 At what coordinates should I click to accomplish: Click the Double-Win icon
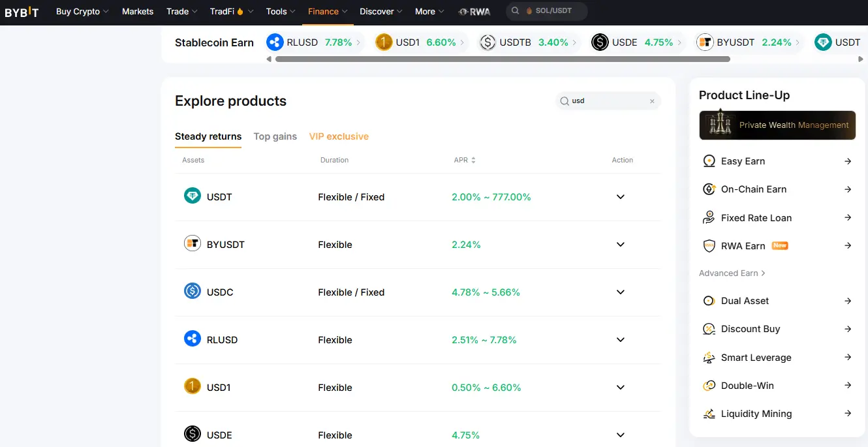[x=709, y=386]
